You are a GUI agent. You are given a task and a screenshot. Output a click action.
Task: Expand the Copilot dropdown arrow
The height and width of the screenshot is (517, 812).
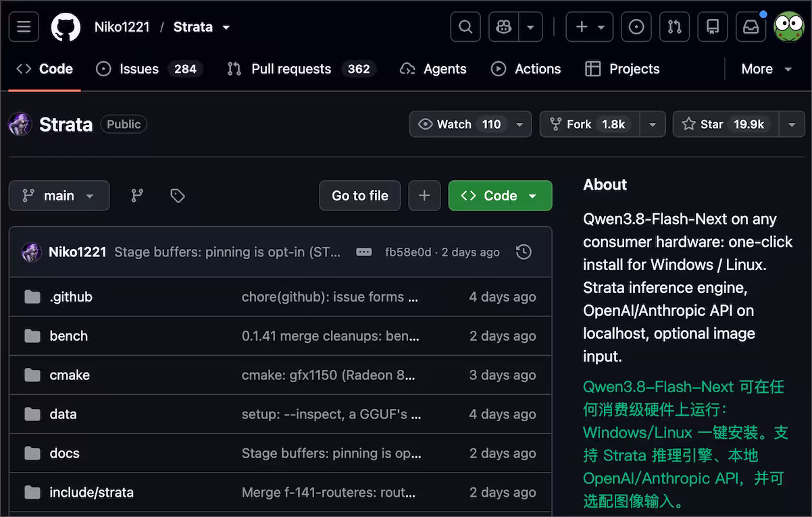click(x=531, y=27)
